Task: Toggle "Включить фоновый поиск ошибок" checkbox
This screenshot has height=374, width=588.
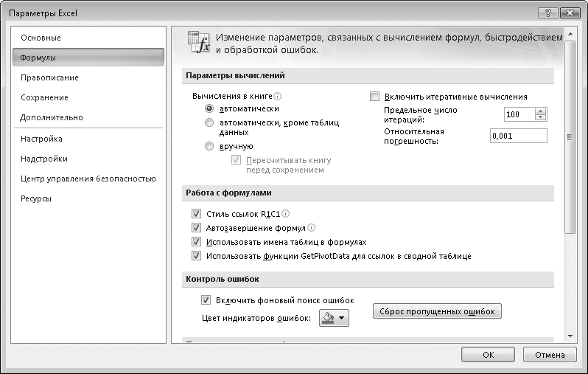Action: coord(206,300)
